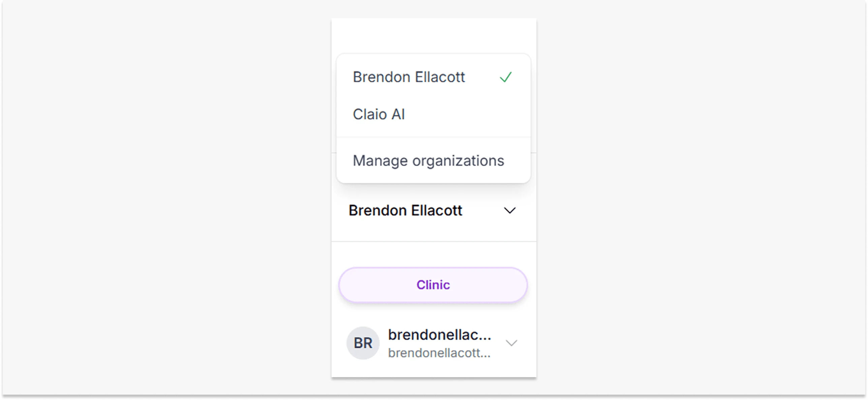
Task: Click blank white area above the organization menu
Action: point(434,35)
